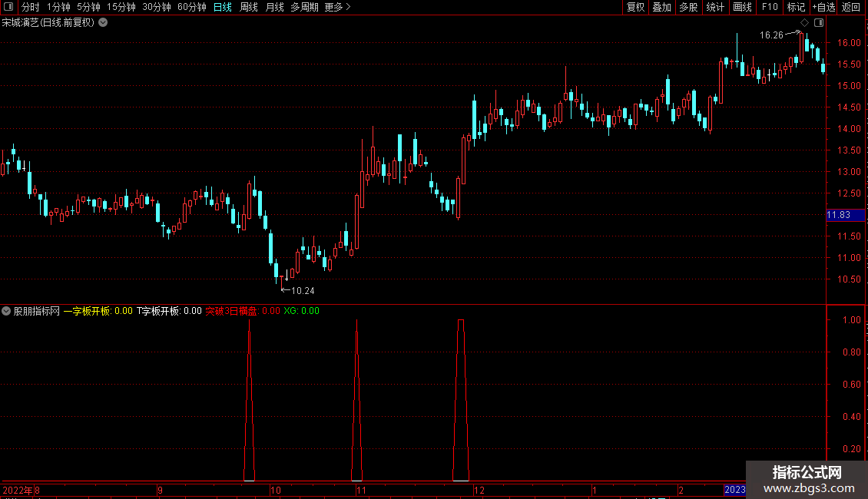Click the 2022年 date label on timeline
The height and width of the screenshot is (499, 868).
17,490
